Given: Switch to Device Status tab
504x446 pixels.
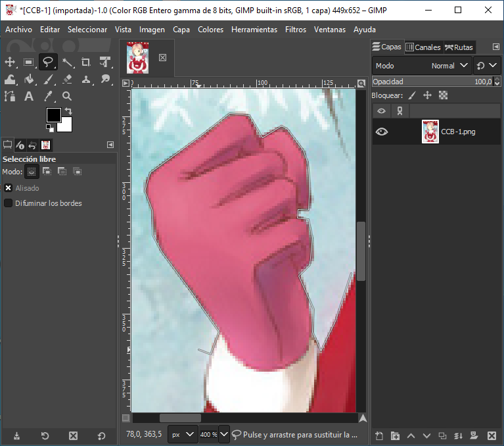Looking at the screenshot, I should click(x=20, y=145).
